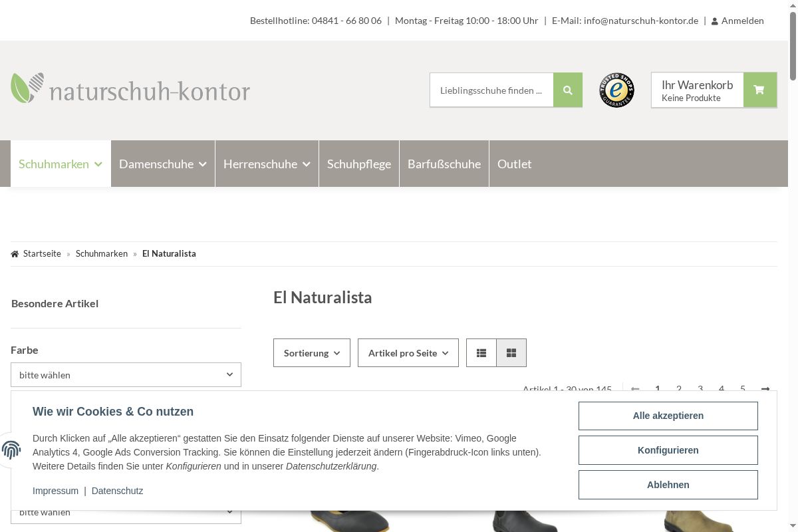798x532 pixels.
Task: Click the naturschuh-kontor logo
Action: point(130,89)
